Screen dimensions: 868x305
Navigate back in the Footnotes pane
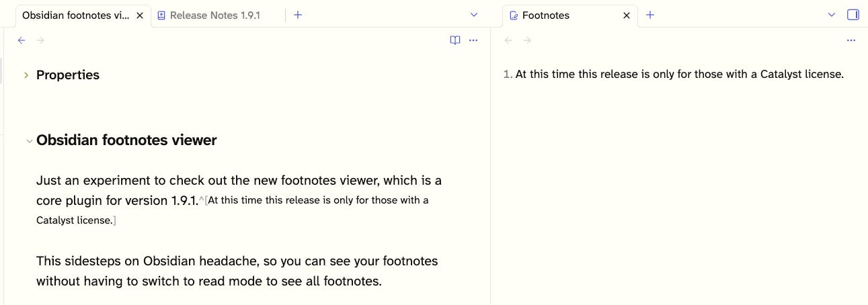[508, 40]
